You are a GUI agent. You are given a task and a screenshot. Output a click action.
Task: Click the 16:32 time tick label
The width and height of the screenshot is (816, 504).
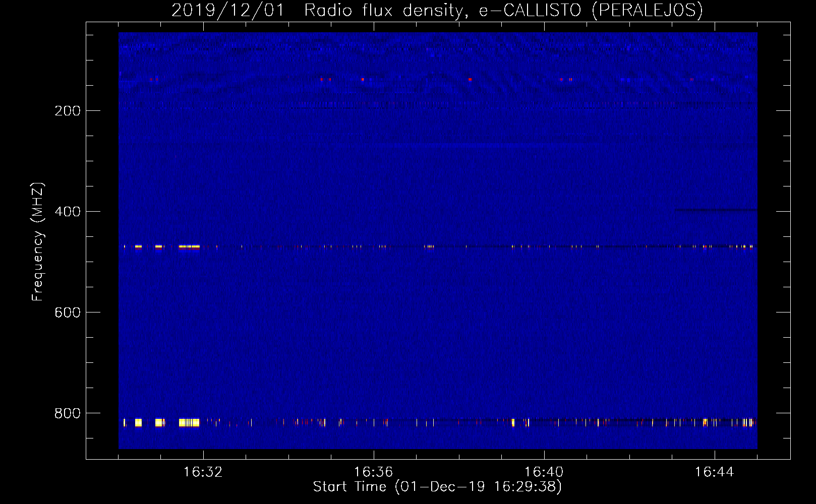click(203, 472)
